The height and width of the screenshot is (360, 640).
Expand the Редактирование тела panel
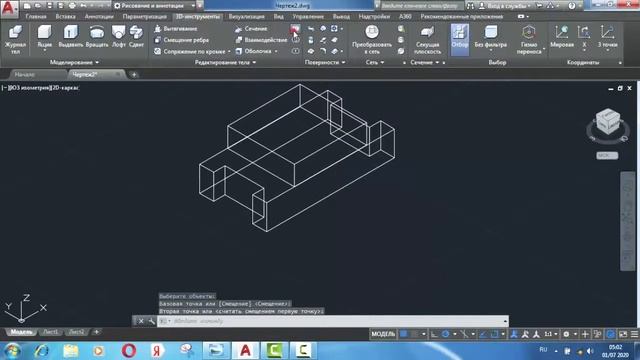click(225, 62)
